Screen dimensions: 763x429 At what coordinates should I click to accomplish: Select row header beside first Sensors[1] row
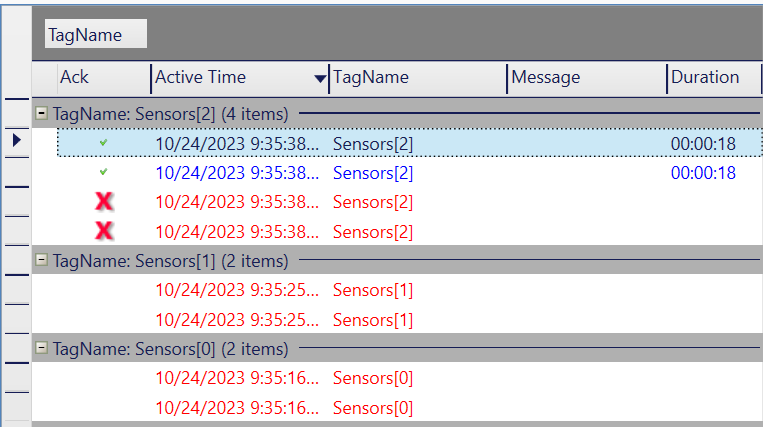[17, 290]
